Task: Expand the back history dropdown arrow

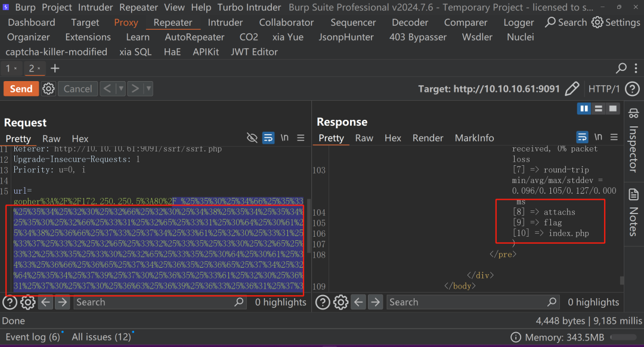Action: (x=120, y=89)
